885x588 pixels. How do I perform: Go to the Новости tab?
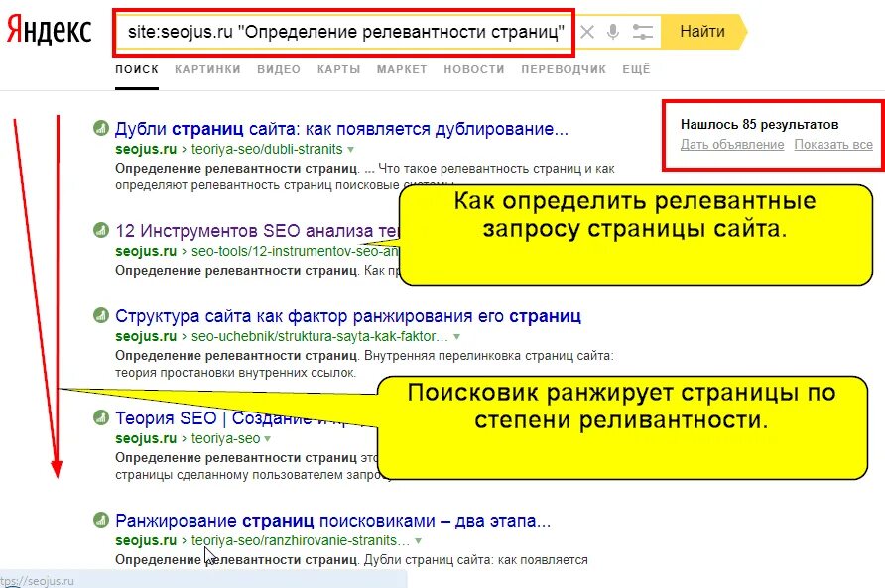473,69
